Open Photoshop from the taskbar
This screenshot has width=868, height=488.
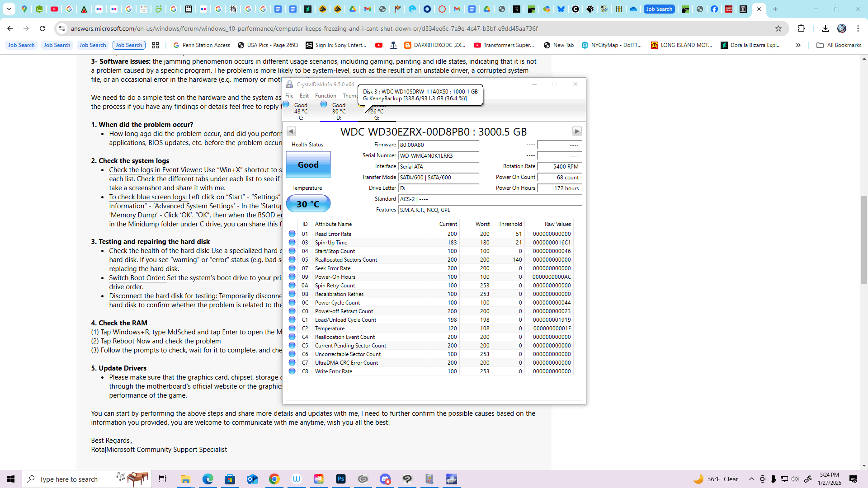click(x=341, y=479)
